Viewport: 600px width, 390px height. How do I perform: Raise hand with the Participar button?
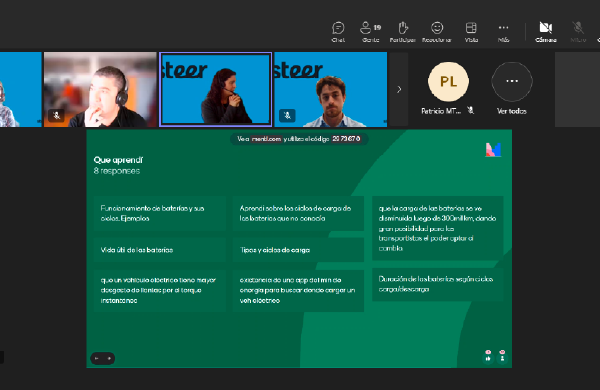[403, 32]
